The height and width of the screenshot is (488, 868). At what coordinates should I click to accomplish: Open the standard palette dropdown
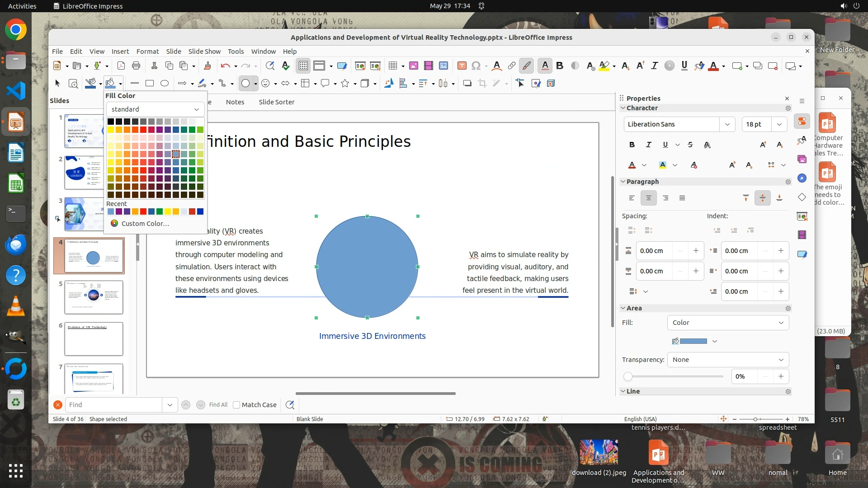tap(155, 109)
